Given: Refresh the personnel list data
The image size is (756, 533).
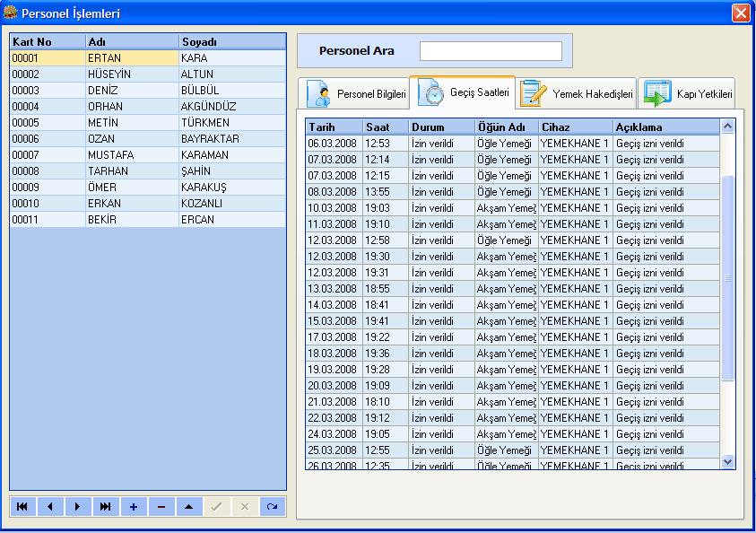Looking at the screenshot, I should pyautogui.click(x=272, y=507).
